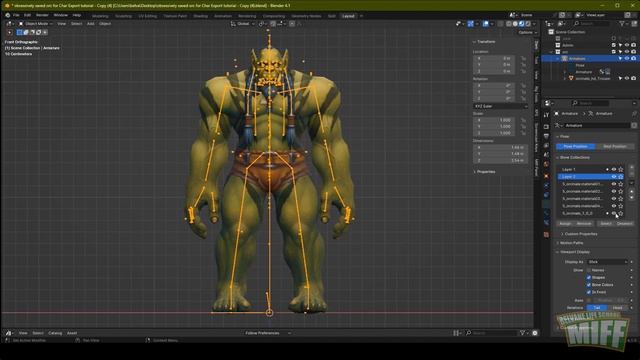The width and height of the screenshot is (640, 360).
Task: Open the viewport View menu
Action: click(61, 24)
